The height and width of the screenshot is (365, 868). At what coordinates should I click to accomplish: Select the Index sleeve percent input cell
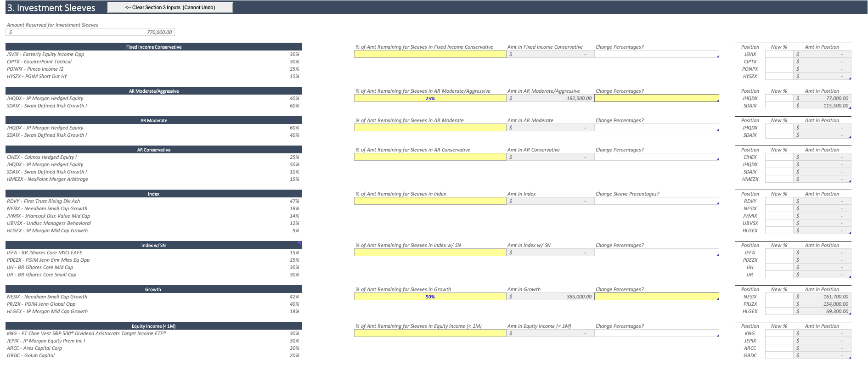430,201
